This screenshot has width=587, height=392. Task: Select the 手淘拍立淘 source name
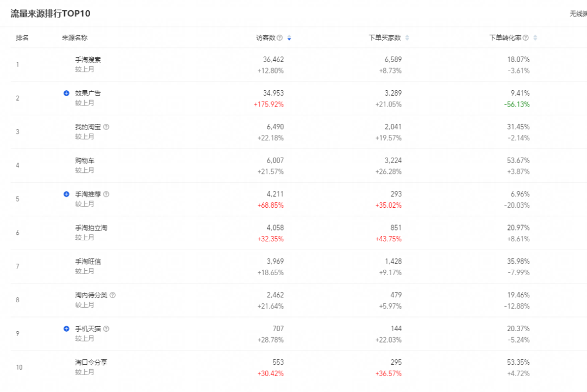[x=91, y=228]
